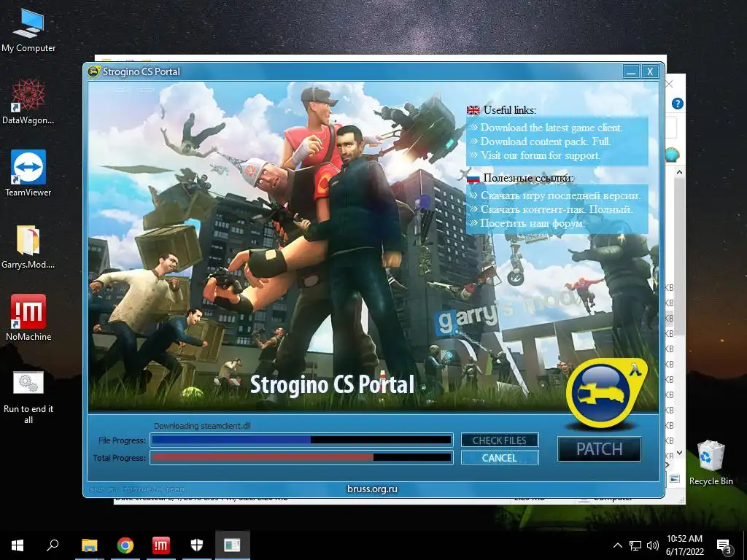The image size is (747, 560).
Task: Close the Strogino CS Portal window
Action: (x=650, y=72)
